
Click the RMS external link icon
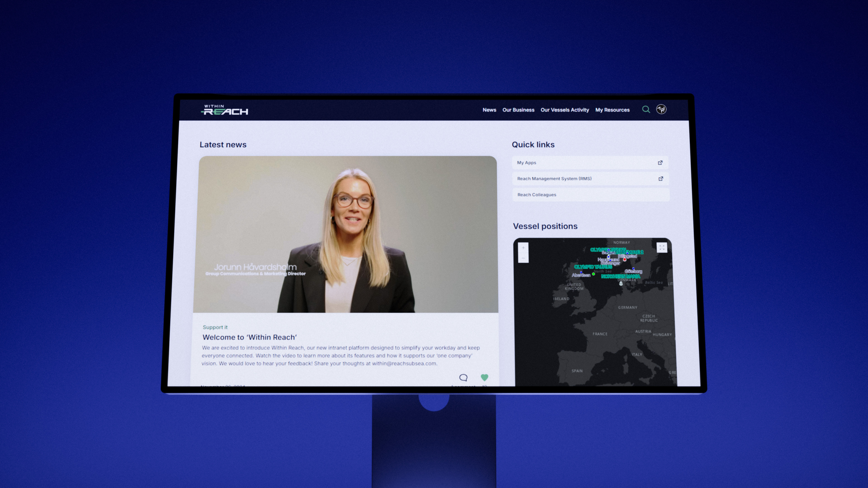pos(660,179)
